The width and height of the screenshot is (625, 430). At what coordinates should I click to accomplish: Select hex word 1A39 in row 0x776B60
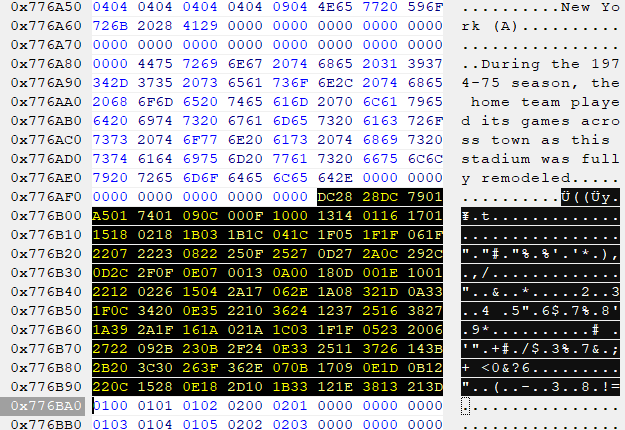click(110, 330)
